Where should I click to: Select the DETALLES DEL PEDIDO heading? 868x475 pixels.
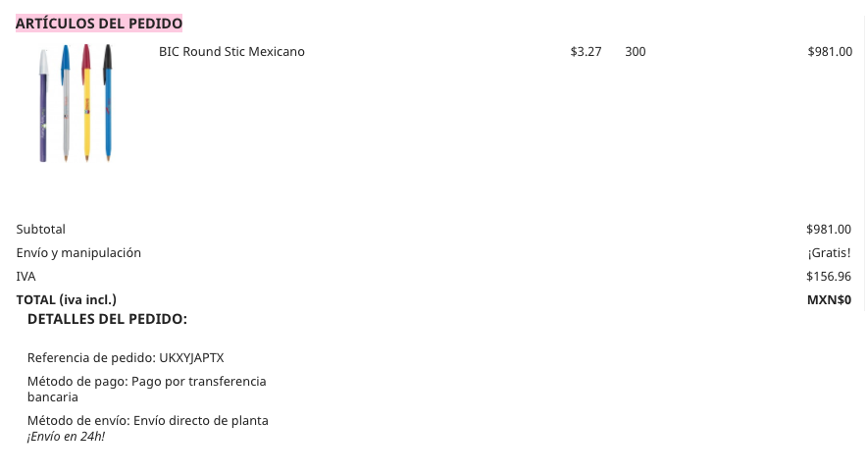coord(107,319)
